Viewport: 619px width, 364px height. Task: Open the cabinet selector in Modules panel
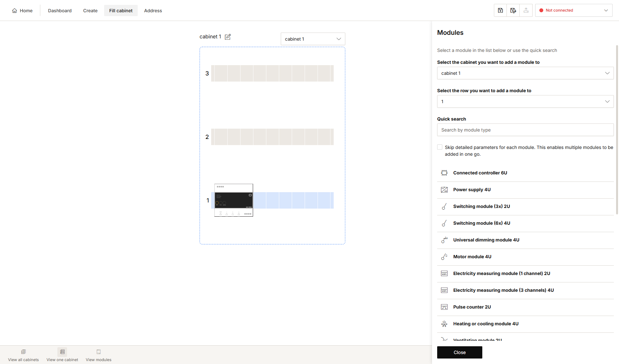525,73
